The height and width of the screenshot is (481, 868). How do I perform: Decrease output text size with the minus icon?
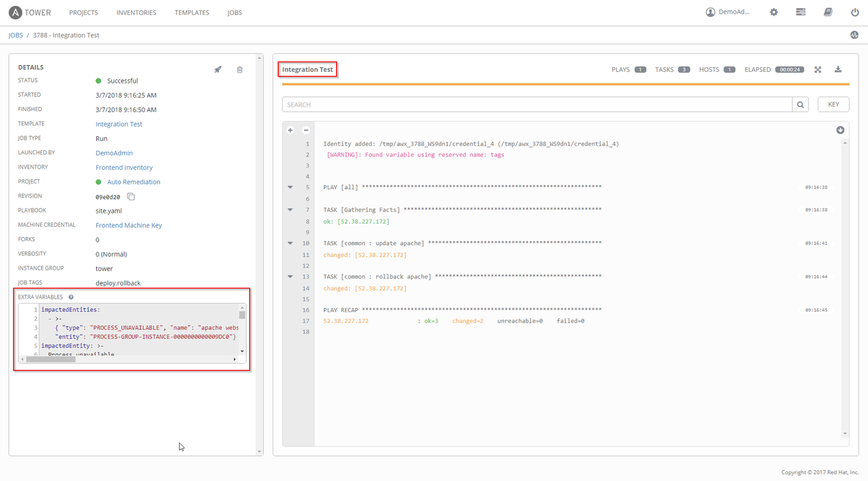pos(306,130)
